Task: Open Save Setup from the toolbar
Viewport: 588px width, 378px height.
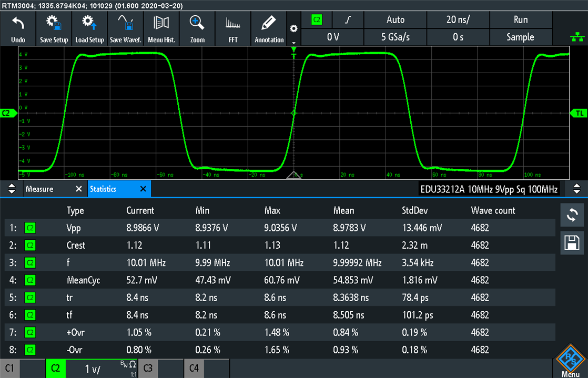Action: [x=54, y=28]
